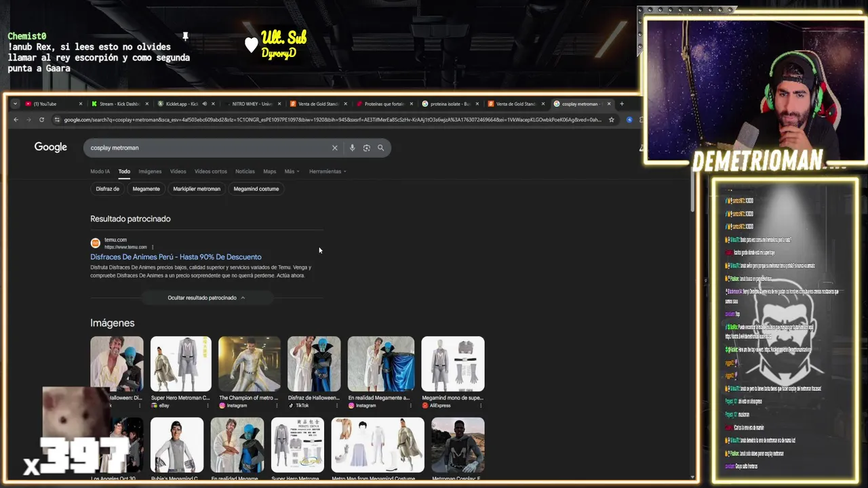Open the Videos search tab
The image size is (868, 488).
pos(178,171)
